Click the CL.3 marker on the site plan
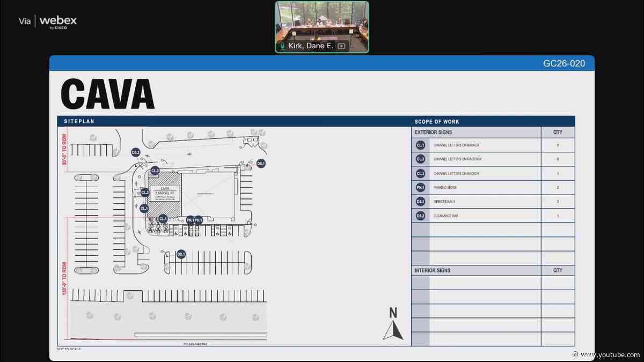The height and width of the screenshot is (362, 644). click(x=155, y=171)
